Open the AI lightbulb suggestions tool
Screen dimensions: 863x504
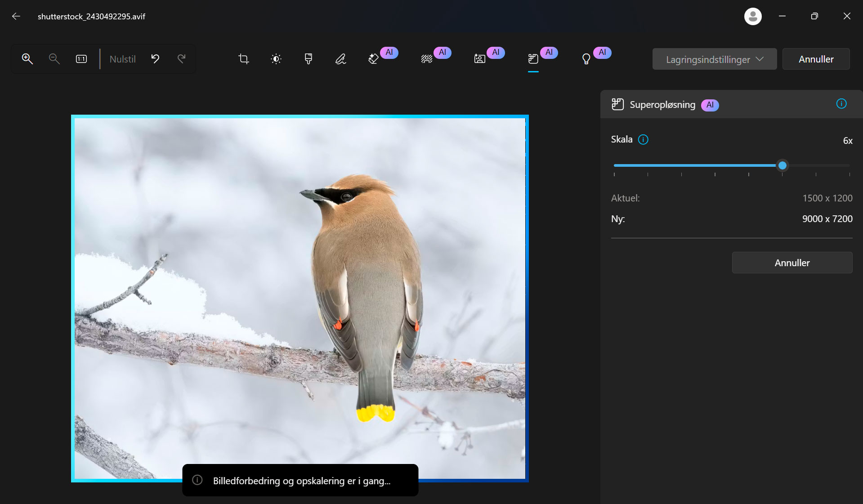tap(586, 59)
